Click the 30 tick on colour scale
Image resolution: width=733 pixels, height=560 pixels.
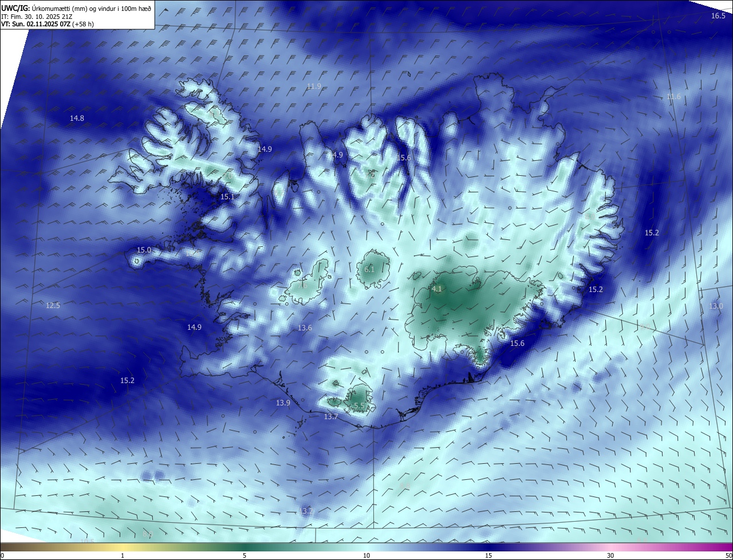610,556
